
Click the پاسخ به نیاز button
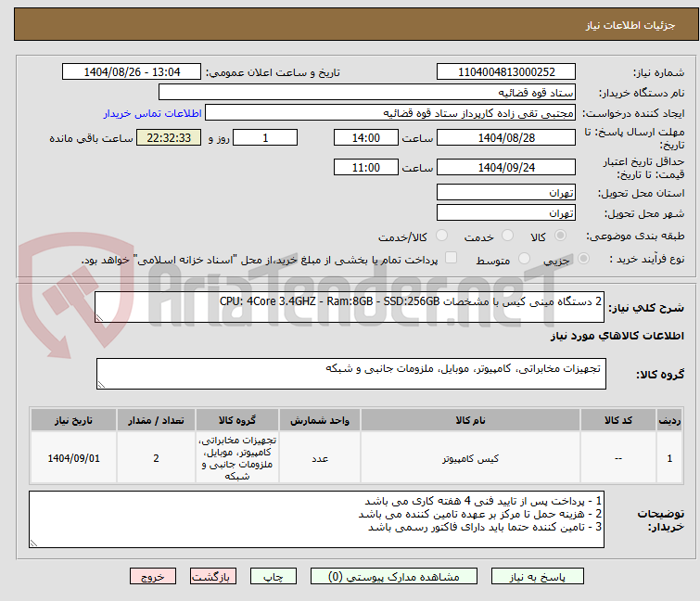[x=537, y=577]
